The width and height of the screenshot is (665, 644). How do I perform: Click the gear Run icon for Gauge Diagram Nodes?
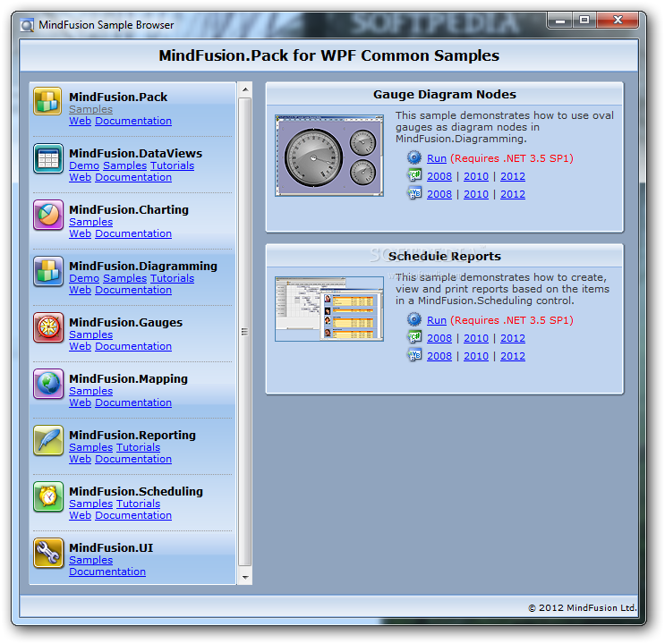[413, 157]
